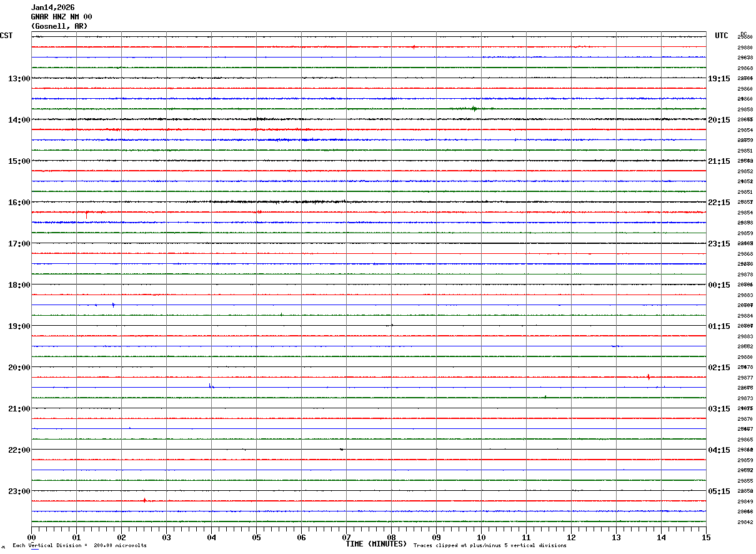Select the 13:00 CST row label
The width and height of the screenshot is (756, 554).
click(19, 79)
